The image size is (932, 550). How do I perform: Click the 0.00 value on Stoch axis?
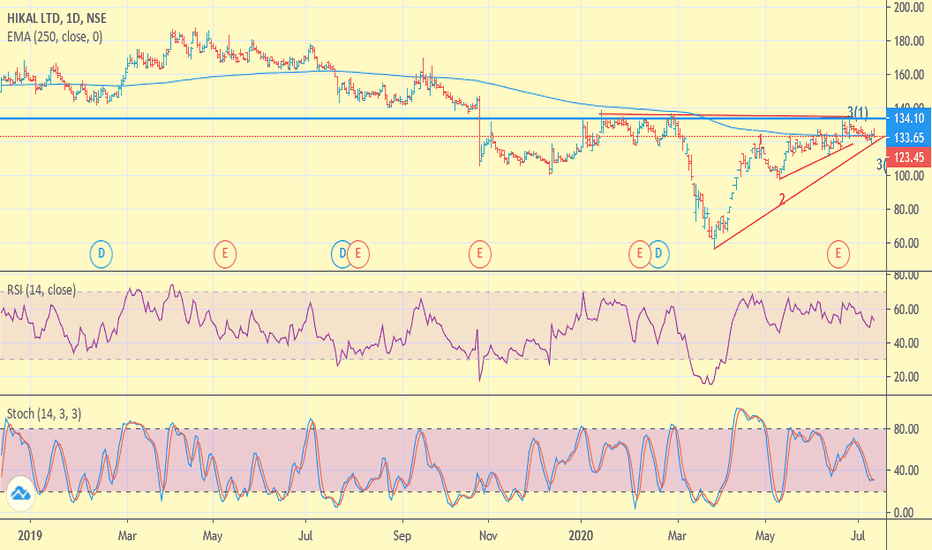(x=903, y=513)
